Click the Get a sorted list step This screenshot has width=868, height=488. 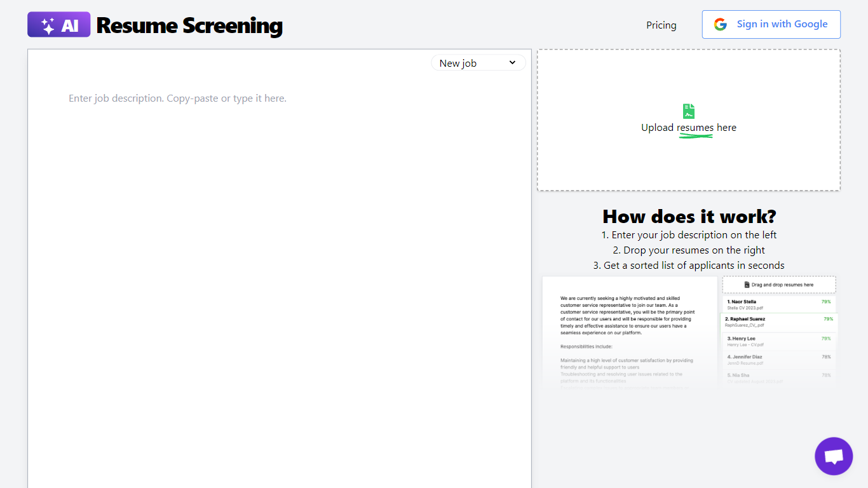(x=689, y=266)
